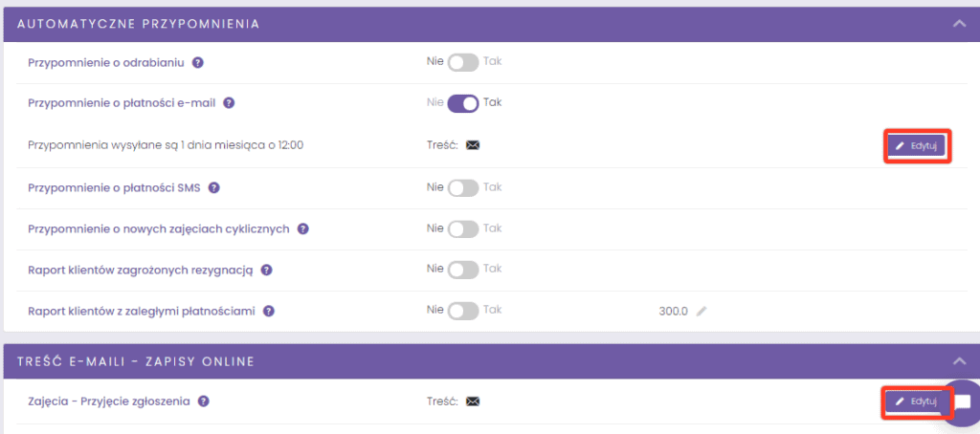Viewport: 980px width, 434px height.
Task: Open the chat widget bubble
Action: (x=963, y=402)
